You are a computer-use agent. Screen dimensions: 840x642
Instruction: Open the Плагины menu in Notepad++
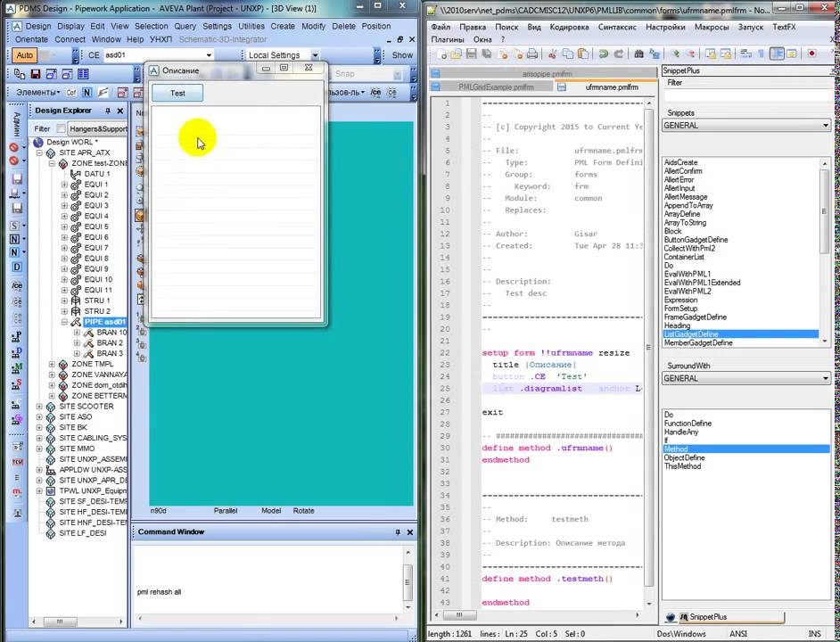tap(448, 39)
